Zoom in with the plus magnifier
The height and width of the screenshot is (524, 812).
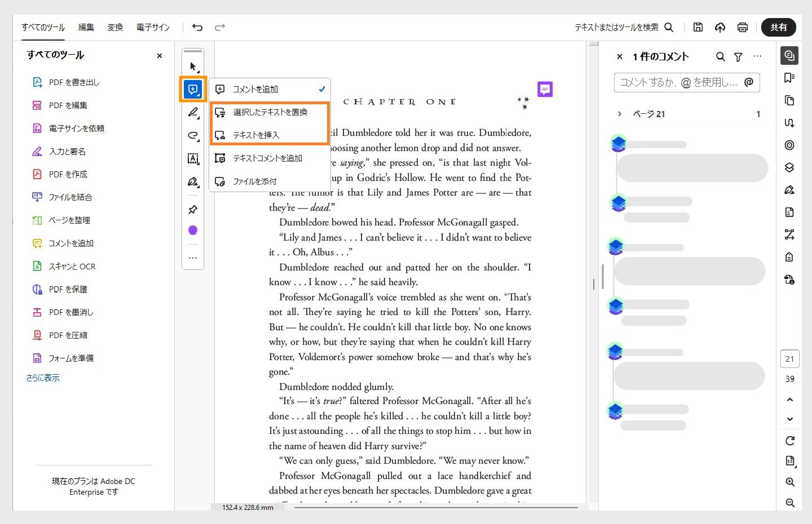[x=789, y=482]
